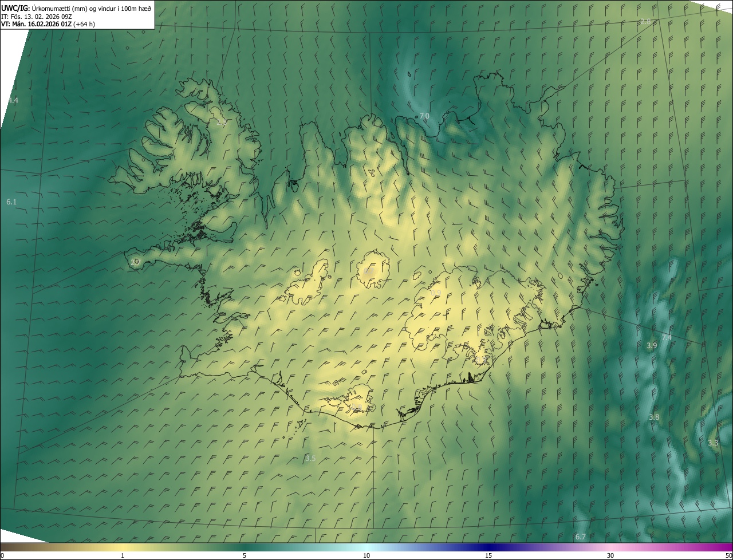Click the 6.1 value label on the map

11,202
